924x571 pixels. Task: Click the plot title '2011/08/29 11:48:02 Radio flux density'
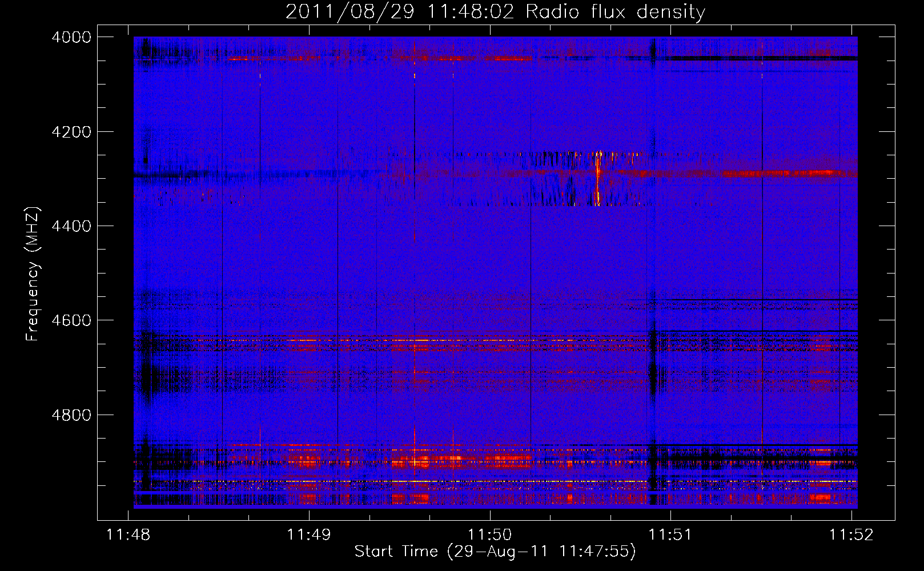pyautogui.click(x=495, y=12)
